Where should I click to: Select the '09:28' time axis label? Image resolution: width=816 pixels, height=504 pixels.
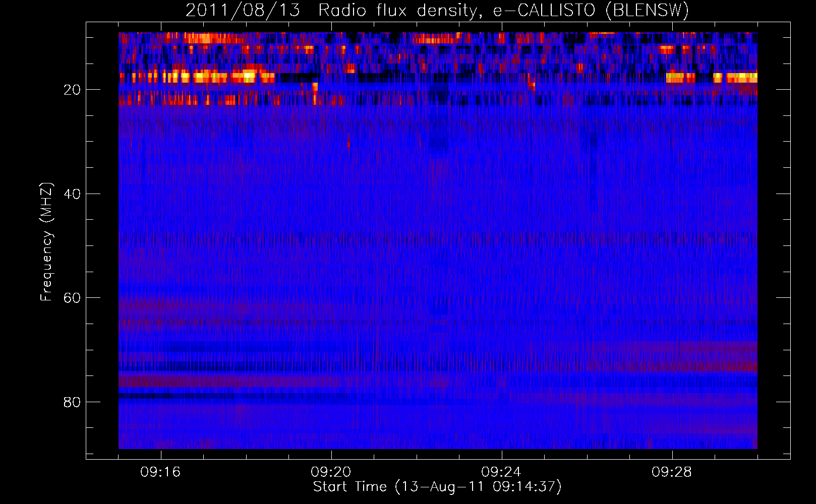pos(672,472)
